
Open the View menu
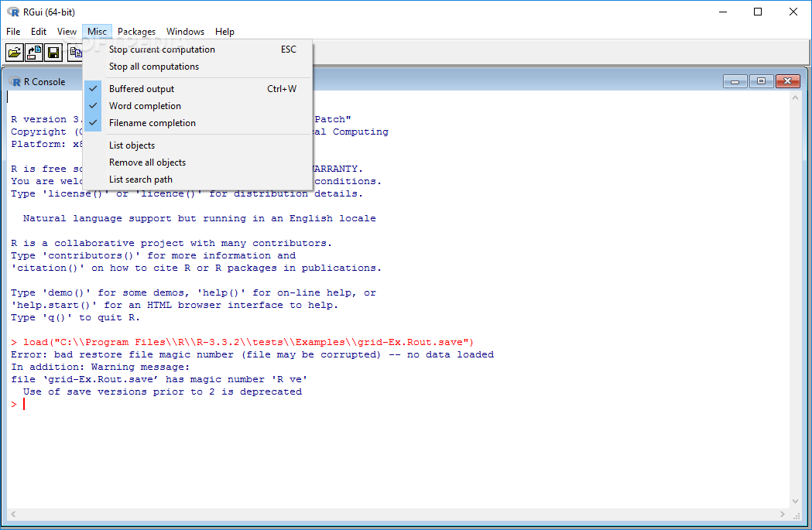67,32
